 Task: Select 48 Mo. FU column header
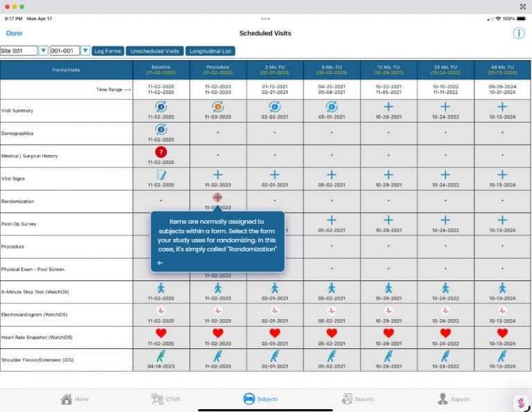(x=502, y=70)
